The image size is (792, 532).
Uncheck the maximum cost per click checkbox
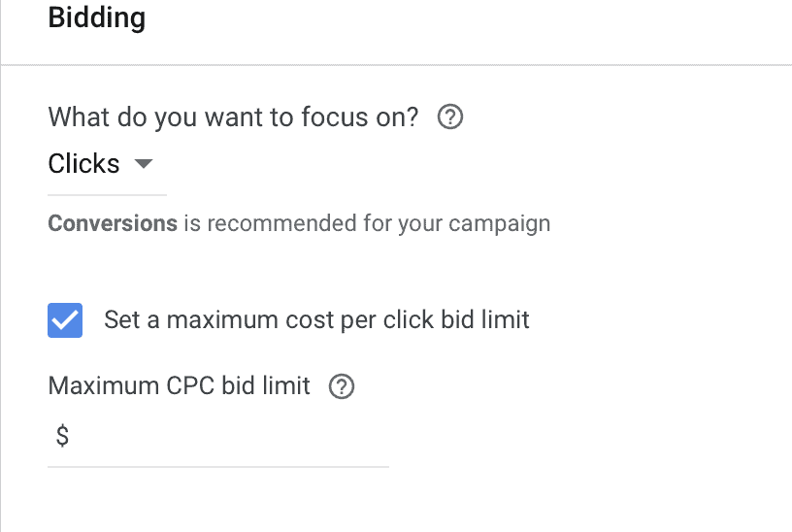[x=65, y=320]
